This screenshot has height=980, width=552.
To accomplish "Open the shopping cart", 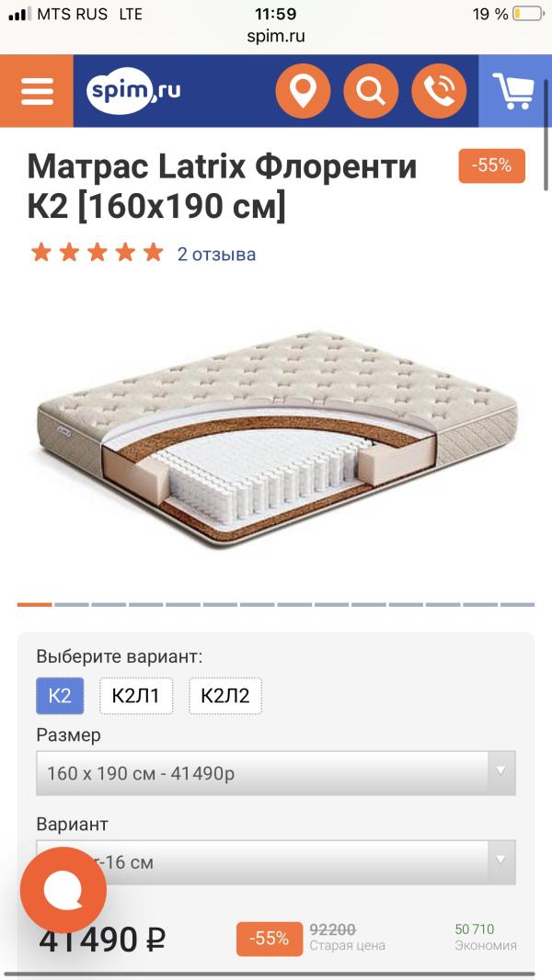I will pyautogui.click(x=514, y=91).
